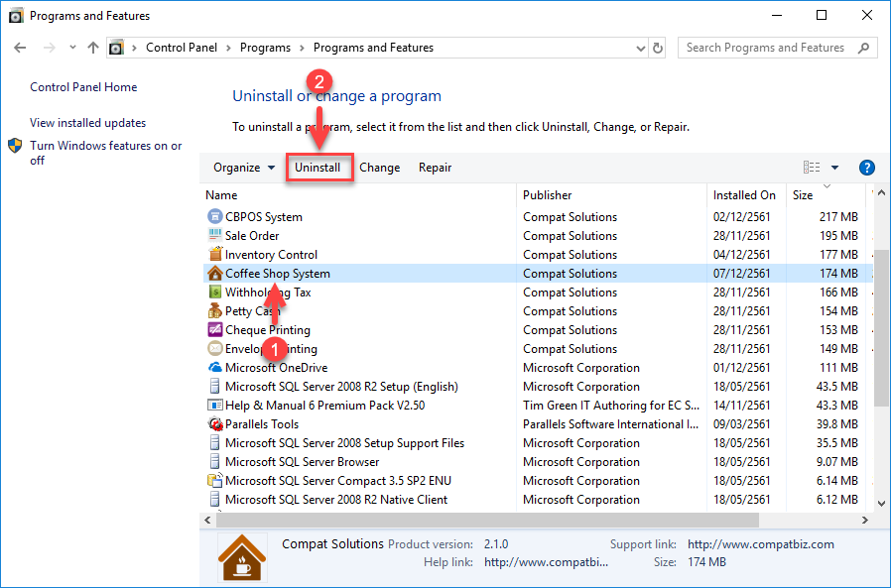This screenshot has height=588, width=891.
Task: Go forward with the forward arrow
Action: (50, 48)
